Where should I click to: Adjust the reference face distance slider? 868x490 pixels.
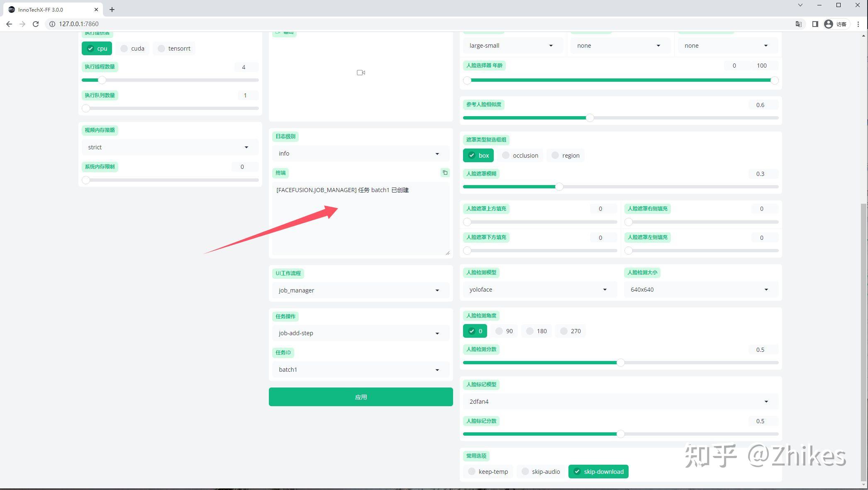tap(621, 118)
